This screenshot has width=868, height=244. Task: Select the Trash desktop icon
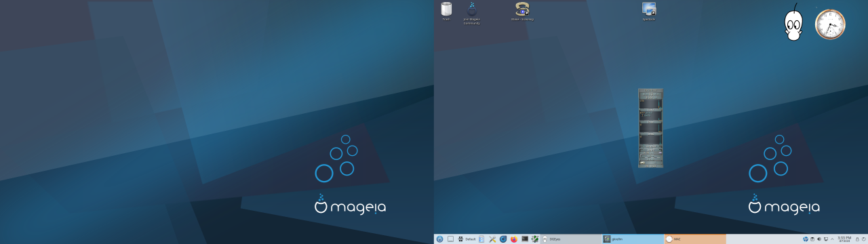pyautogui.click(x=446, y=11)
